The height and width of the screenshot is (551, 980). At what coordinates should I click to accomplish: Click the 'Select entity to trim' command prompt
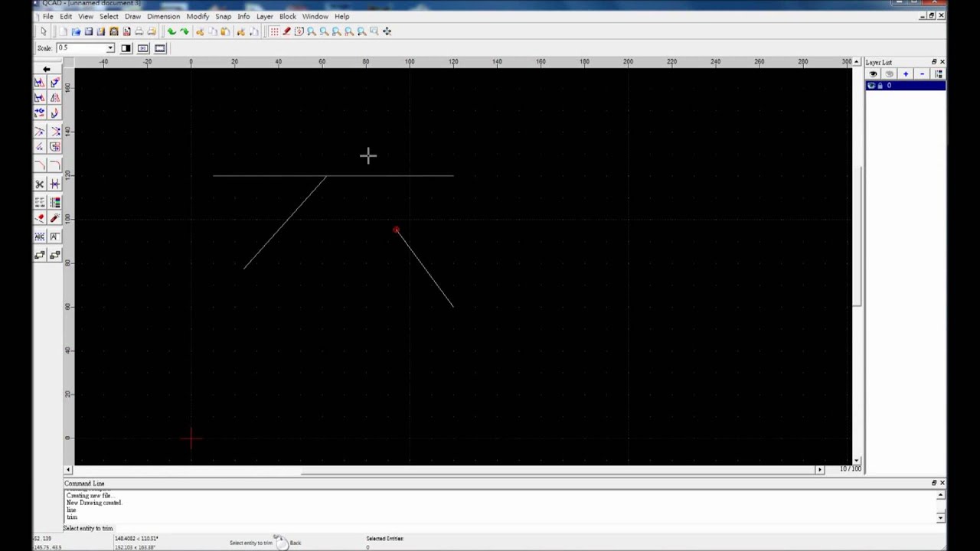[x=88, y=528]
